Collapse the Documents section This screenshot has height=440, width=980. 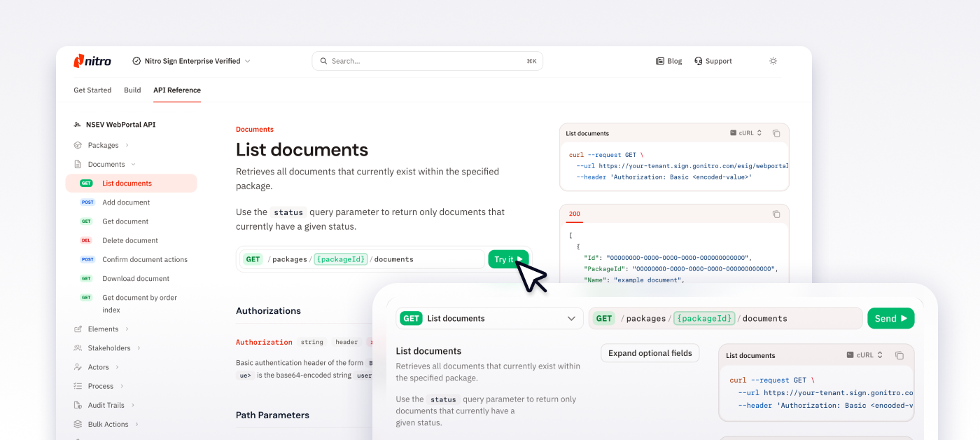(133, 164)
